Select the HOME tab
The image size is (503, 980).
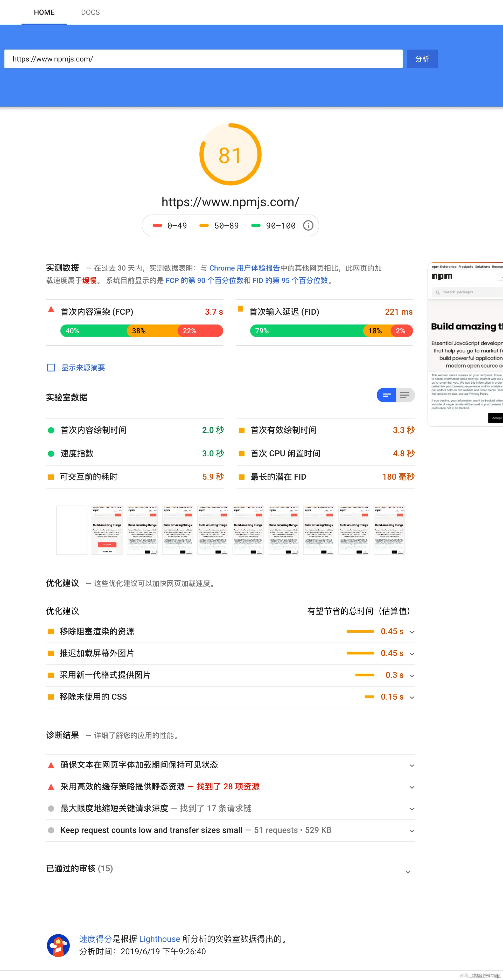(44, 12)
